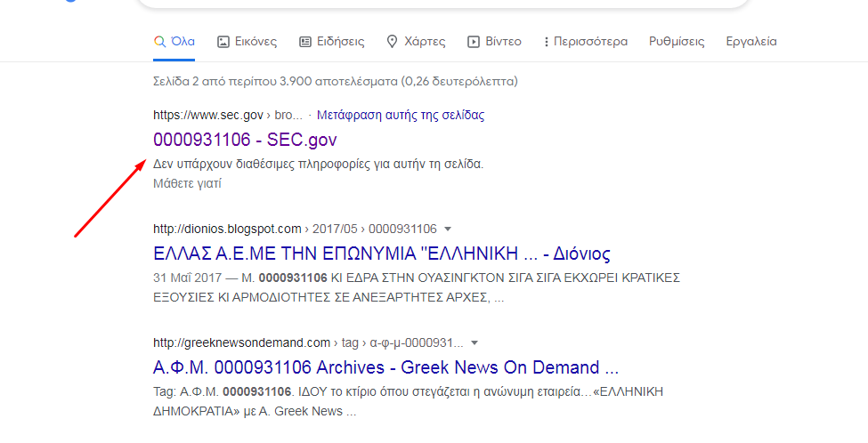Viewport: 868px width, 443px height.
Task: Click the Tag: Α.Φ.Μ. 0000931106 snippet text
Action: [408, 401]
